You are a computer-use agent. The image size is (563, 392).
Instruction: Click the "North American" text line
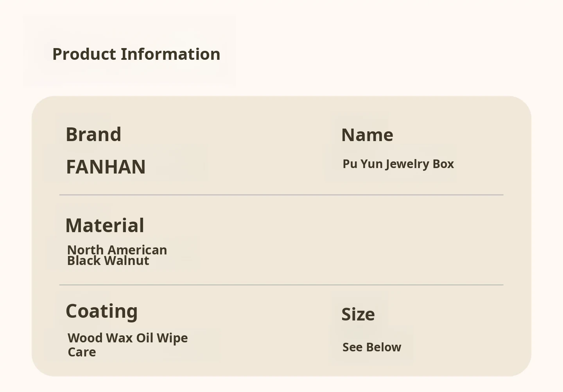[117, 250]
